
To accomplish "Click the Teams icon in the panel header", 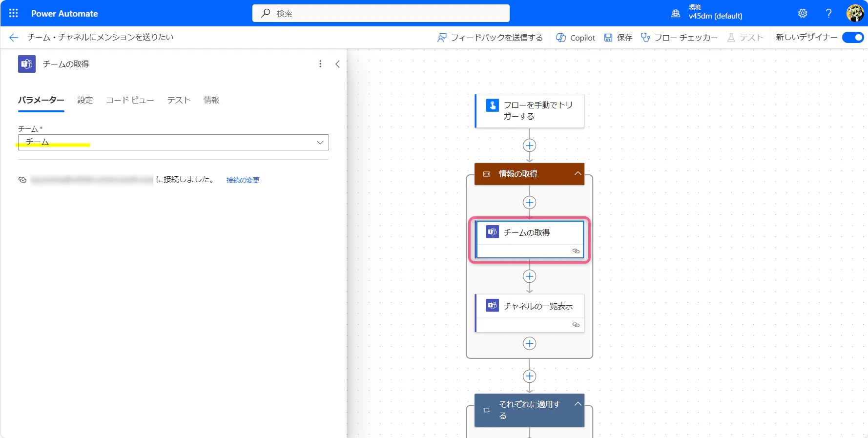I will (x=27, y=64).
